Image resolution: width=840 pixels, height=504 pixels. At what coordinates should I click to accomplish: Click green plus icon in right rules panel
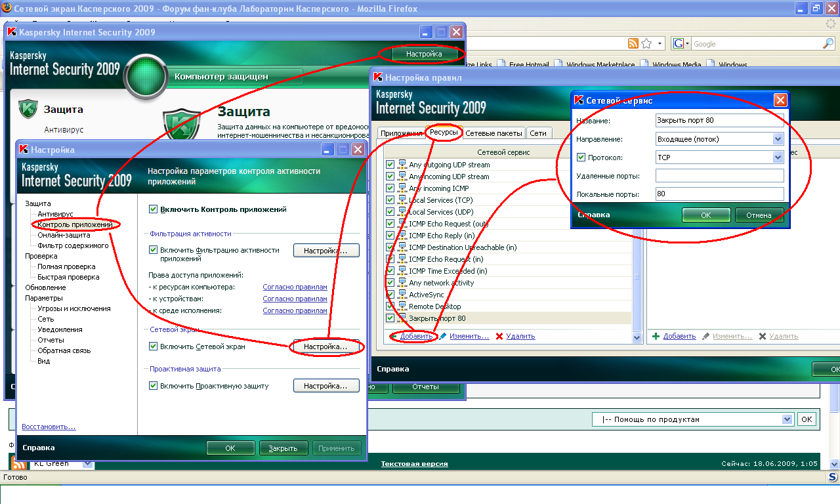coord(656,336)
